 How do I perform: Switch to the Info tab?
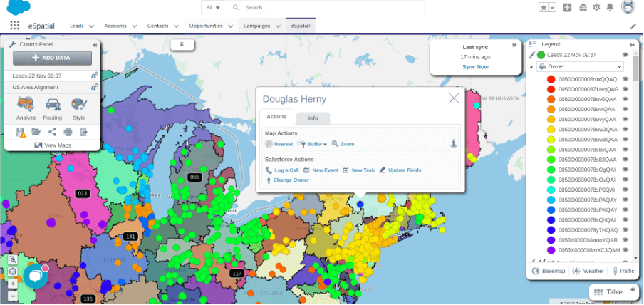pyautogui.click(x=313, y=118)
